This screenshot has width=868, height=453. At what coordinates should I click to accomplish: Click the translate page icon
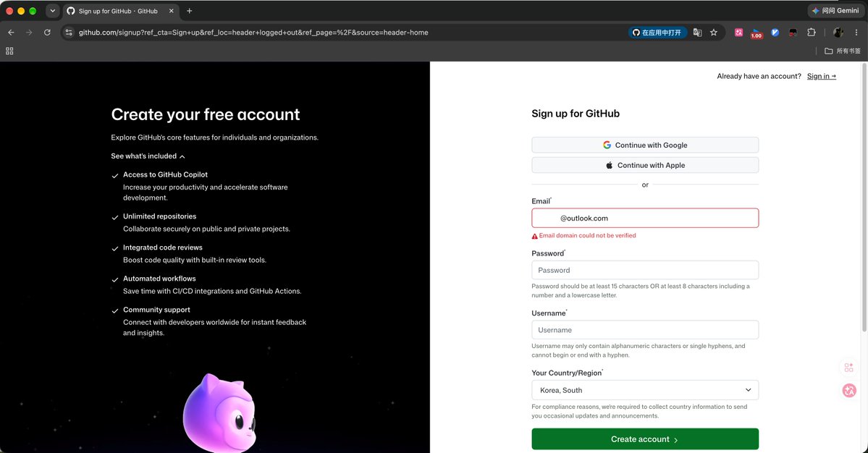click(x=697, y=33)
